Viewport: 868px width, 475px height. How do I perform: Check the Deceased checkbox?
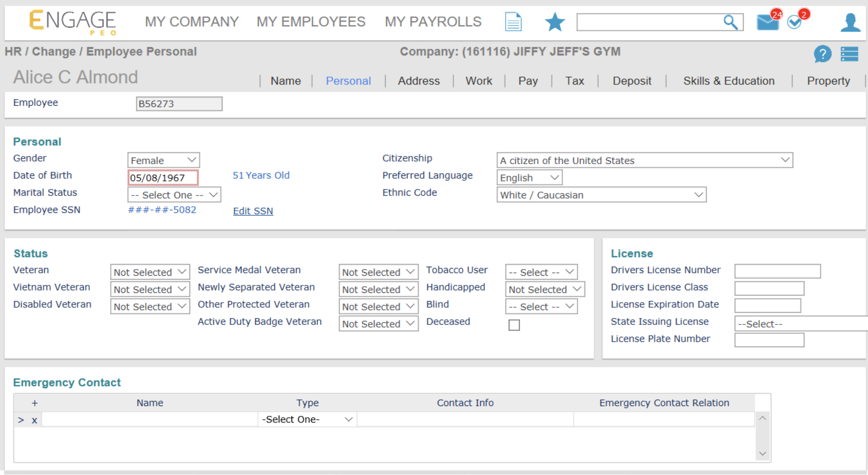point(514,325)
